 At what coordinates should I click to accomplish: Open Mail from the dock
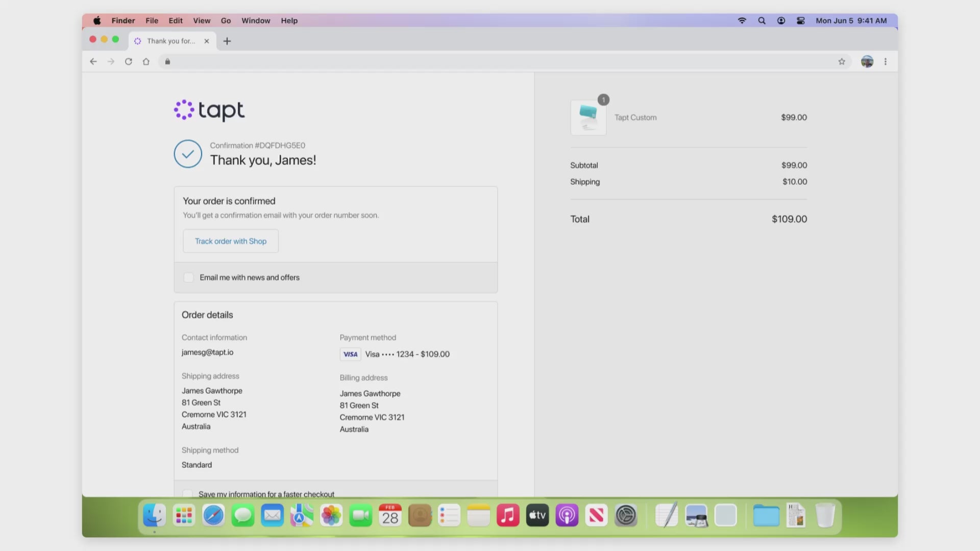coord(272,515)
